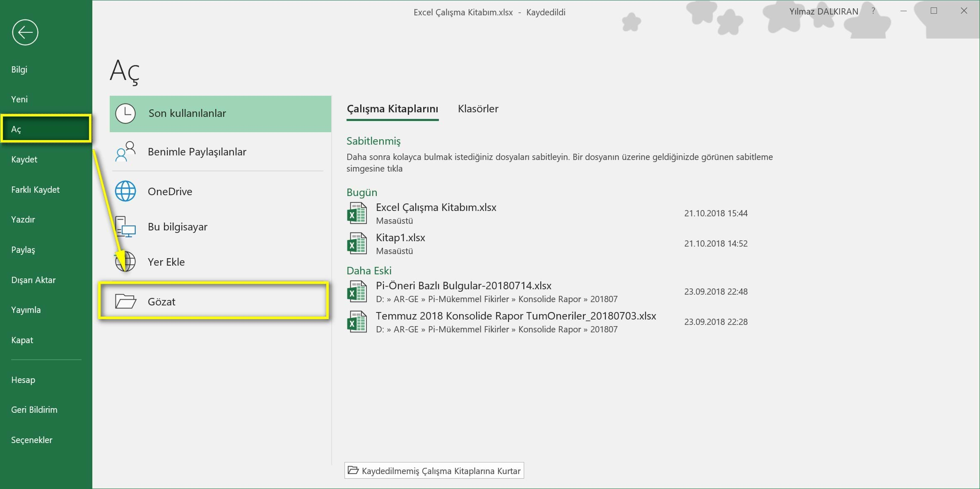Click the OneDrive globe icon
Screen dimensions: 980x489
(x=125, y=191)
